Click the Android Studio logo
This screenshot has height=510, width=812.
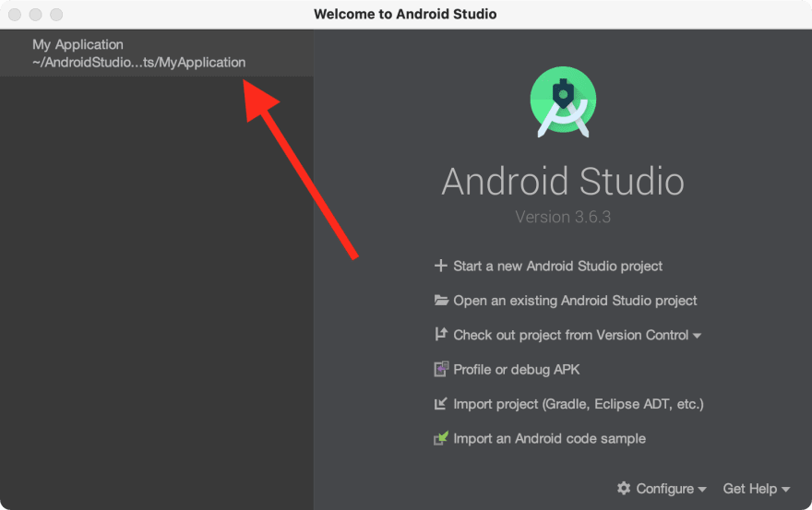[563, 102]
